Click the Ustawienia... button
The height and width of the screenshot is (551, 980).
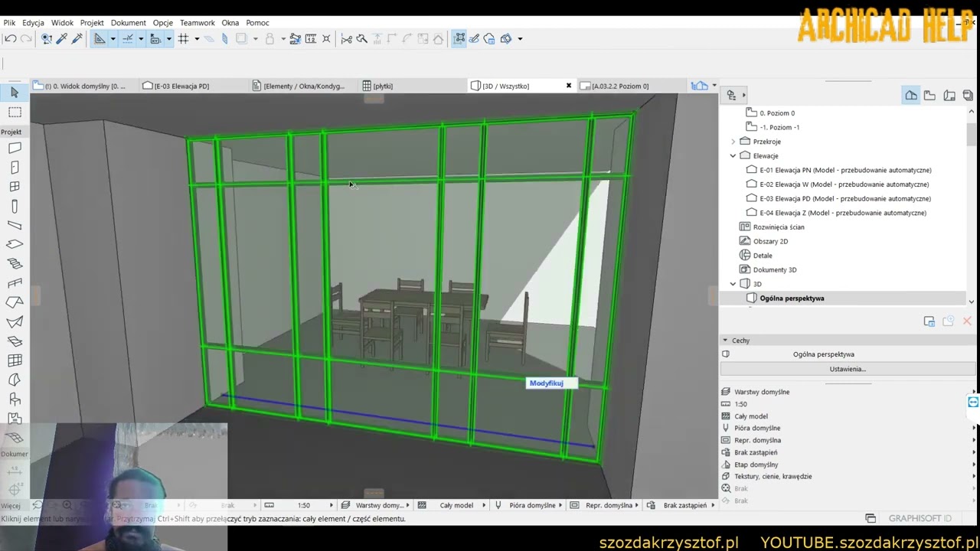[847, 369]
